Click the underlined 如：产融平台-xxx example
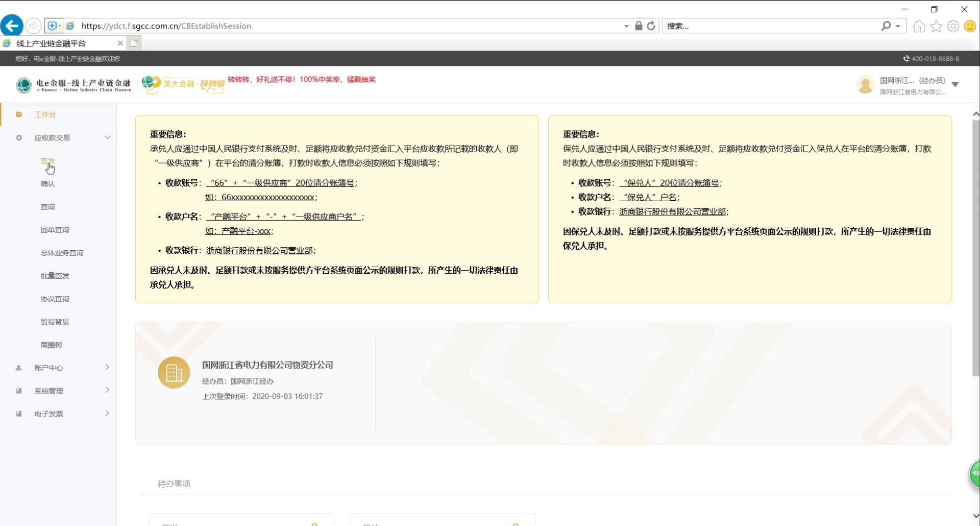 click(x=238, y=231)
